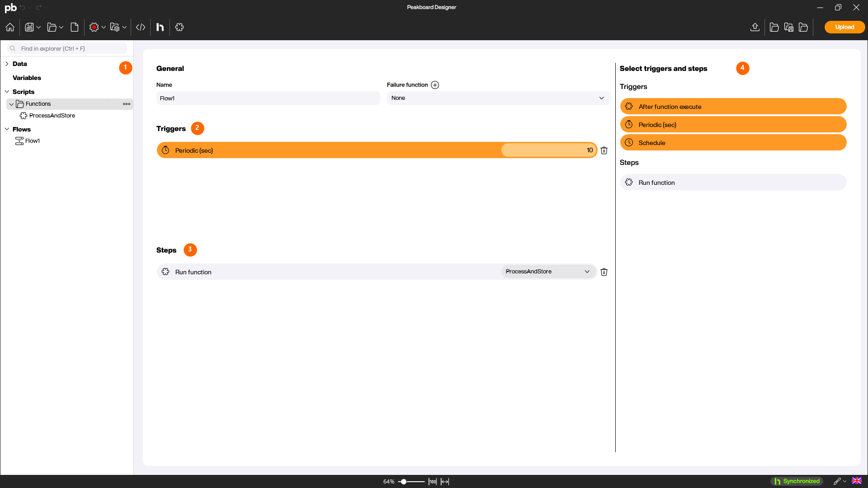
Task: Click the Run function step row in the flow
Action: click(377, 272)
